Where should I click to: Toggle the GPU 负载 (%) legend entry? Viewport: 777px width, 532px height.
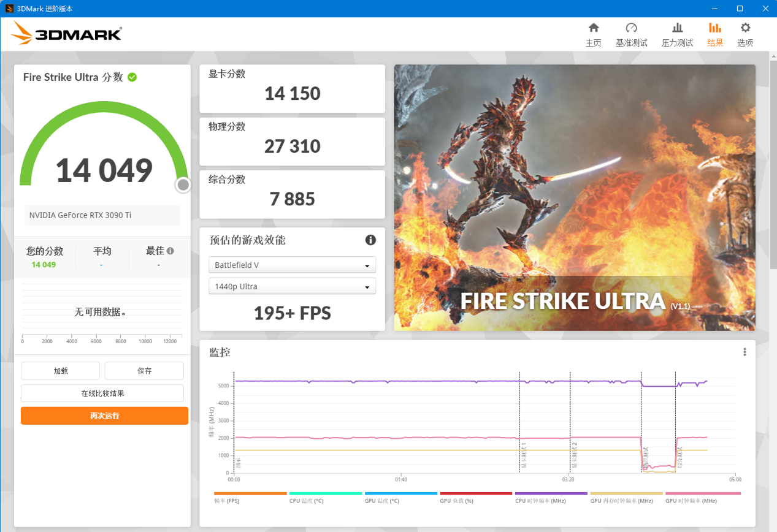point(476,497)
